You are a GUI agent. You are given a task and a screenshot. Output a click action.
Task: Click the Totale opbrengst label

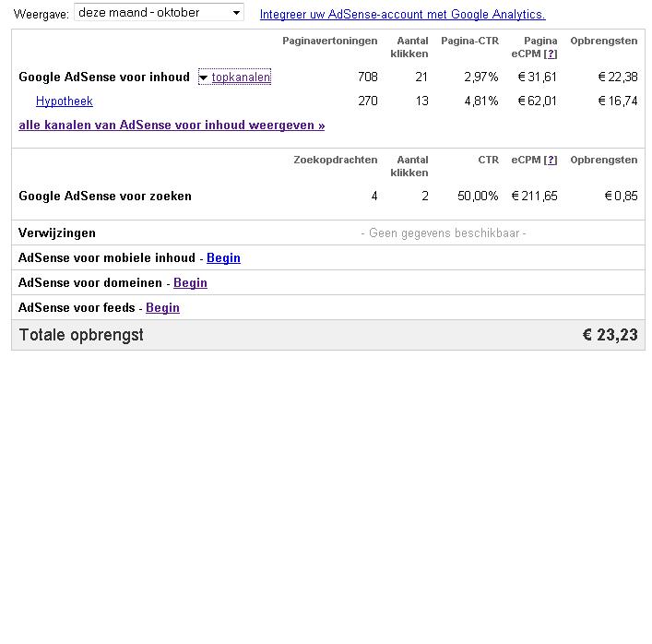[x=81, y=335]
